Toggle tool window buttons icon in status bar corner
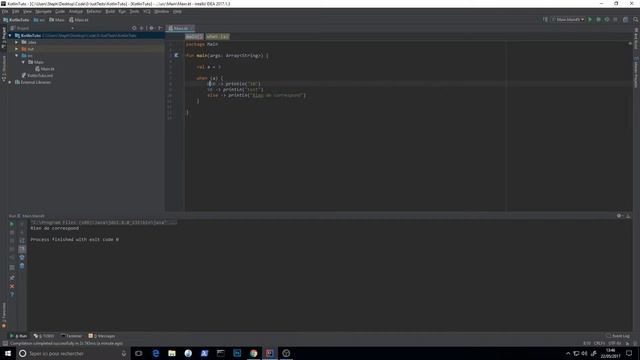 tap(4, 344)
